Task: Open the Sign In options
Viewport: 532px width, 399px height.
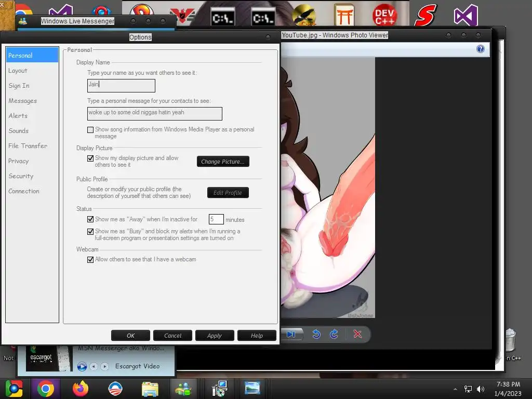Action: pos(32,86)
